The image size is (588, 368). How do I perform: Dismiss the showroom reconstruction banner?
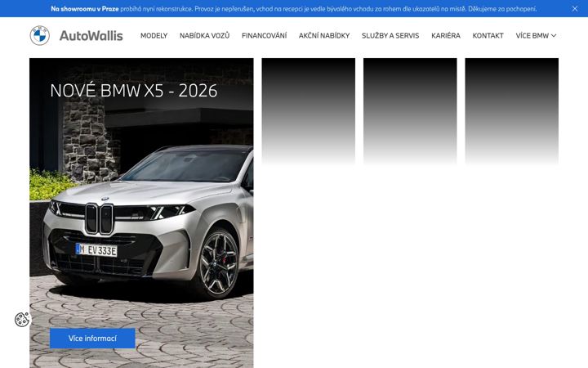[575, 9]
